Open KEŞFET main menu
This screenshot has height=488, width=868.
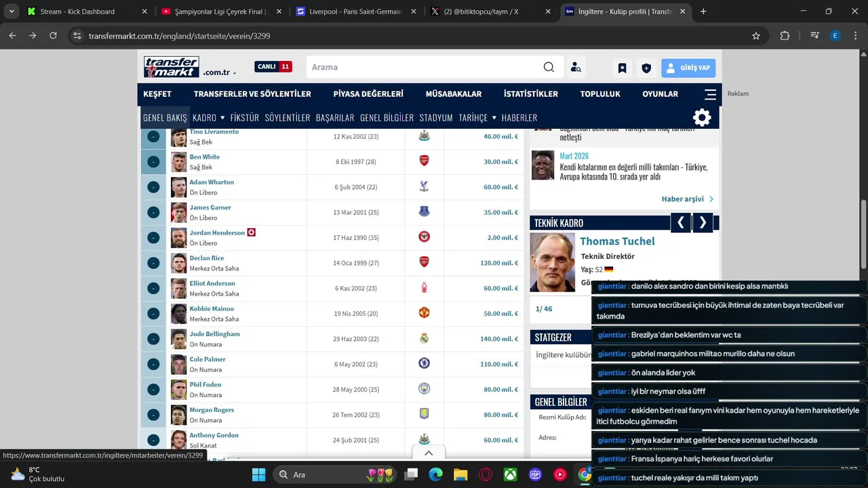tap(157, 94)
